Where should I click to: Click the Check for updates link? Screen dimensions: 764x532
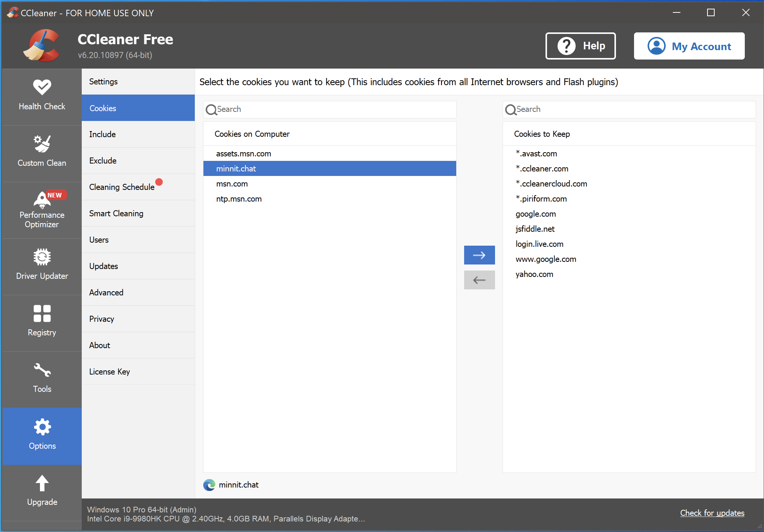(x=712, y=513)
